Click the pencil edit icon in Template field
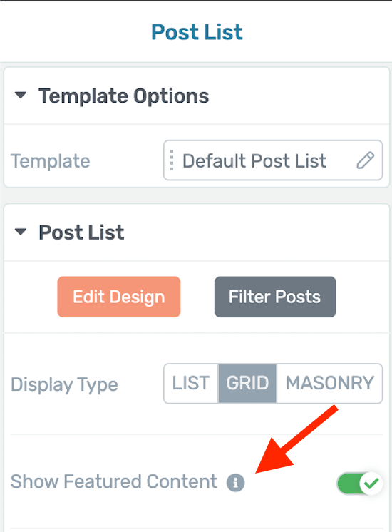The width and height of the screenshot is (392, 532). pos(365,160)
